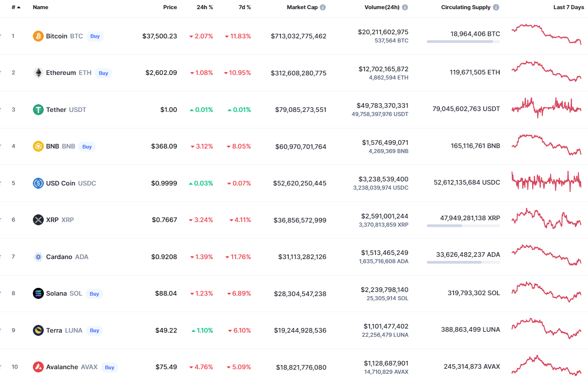Click the Avalanche logo icon
Screen dimensions: 588x382
(38, 367)
